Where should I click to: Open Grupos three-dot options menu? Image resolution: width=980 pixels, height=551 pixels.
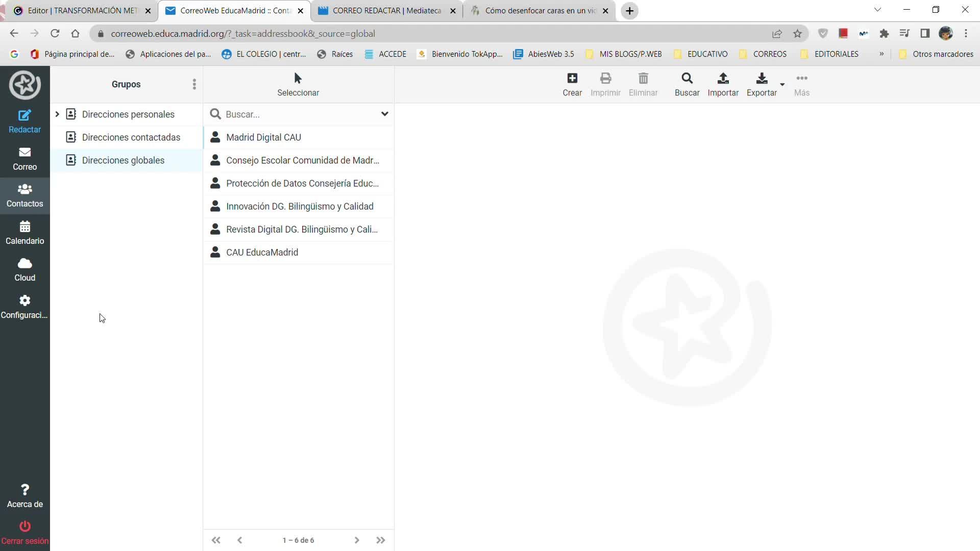[194, 84]
